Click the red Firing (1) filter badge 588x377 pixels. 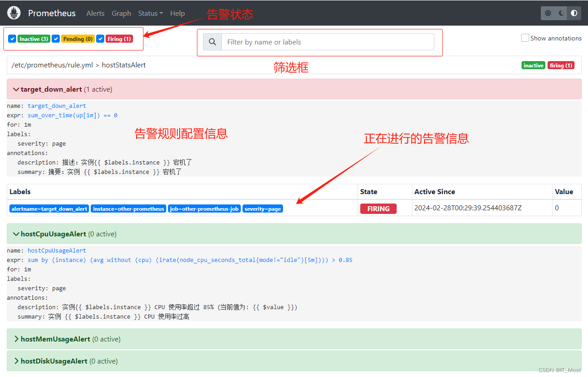[119, 39]
